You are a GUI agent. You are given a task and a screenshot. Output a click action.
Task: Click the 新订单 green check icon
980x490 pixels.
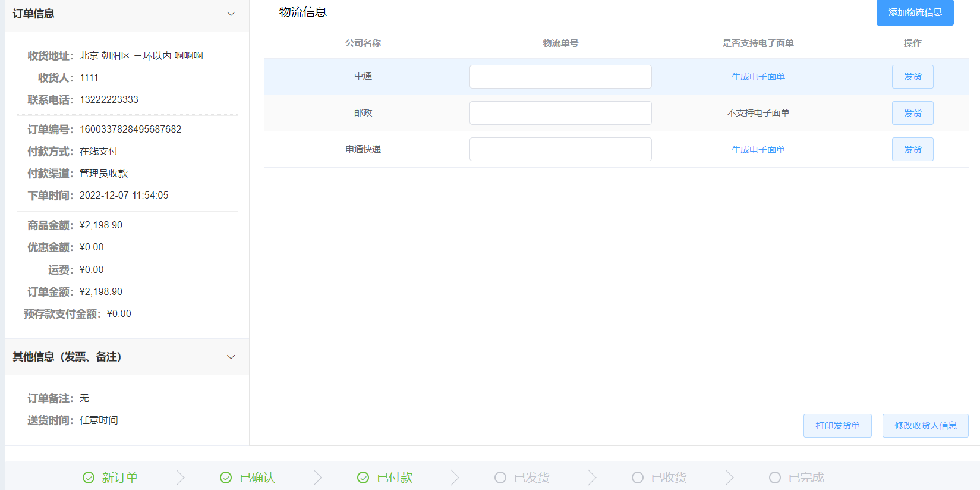[x=89, y=478]
